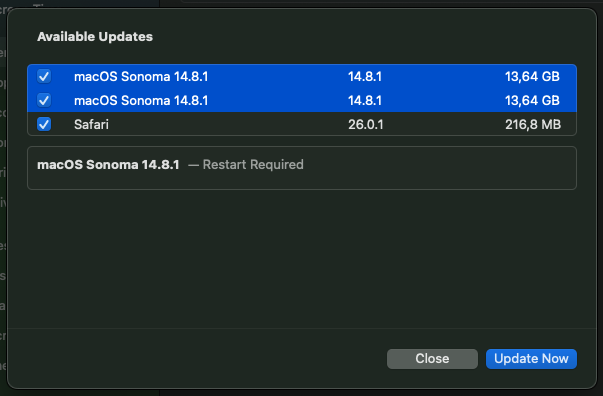The image size is (603, 396).
Task: Click version 14.8.1 in the second row
Action: [x=365, y=100]
